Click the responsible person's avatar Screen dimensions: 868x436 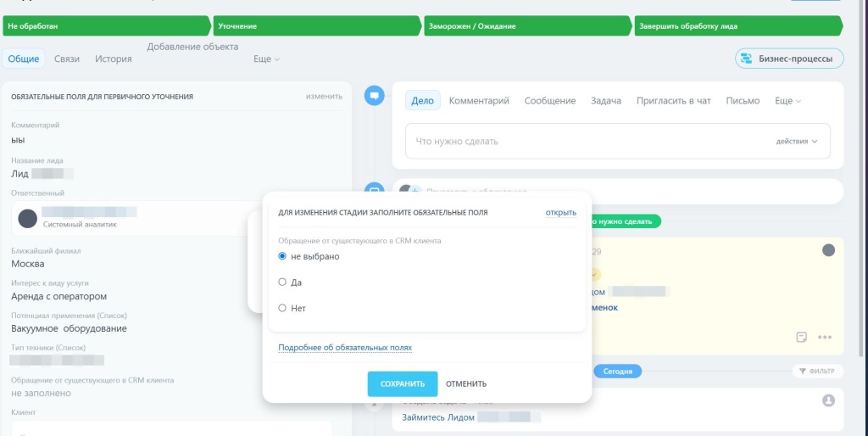[28, 218]
